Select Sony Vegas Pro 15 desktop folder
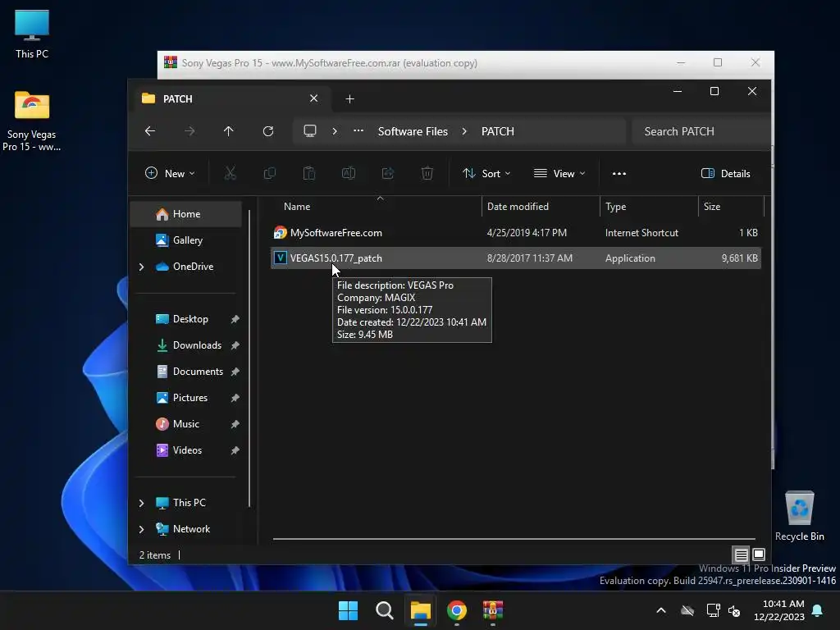 [32, 121]
